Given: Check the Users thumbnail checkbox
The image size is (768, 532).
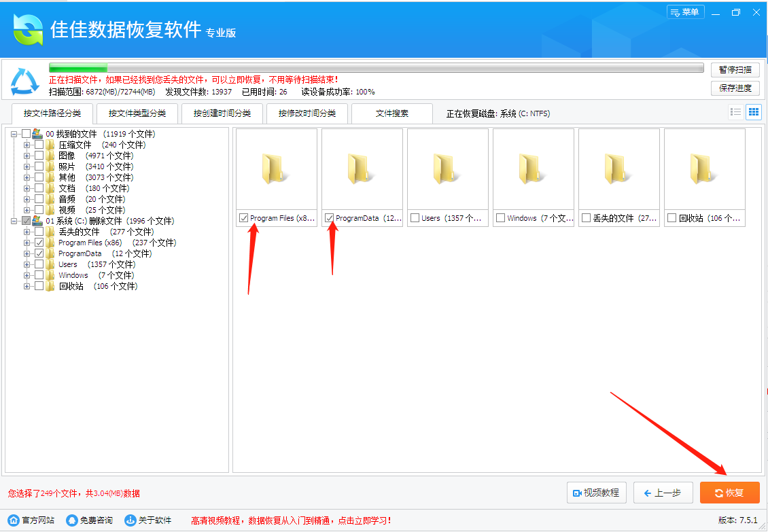Looking at the screenshot, I should [415, 218].
